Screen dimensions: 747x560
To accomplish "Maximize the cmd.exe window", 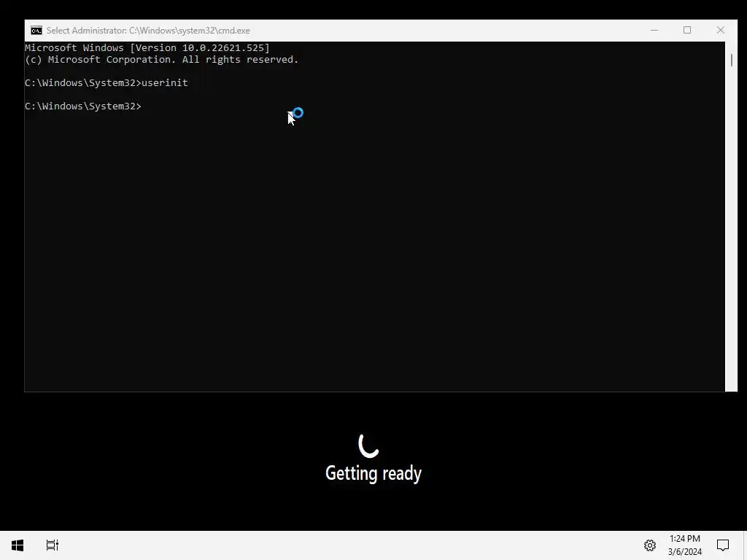I will 687,30.
